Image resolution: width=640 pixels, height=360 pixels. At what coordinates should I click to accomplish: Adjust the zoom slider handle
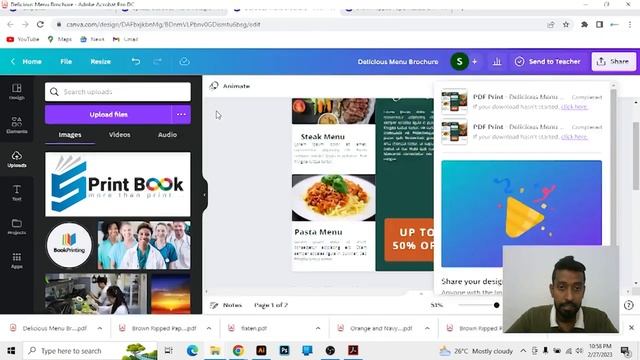(496, 305)
